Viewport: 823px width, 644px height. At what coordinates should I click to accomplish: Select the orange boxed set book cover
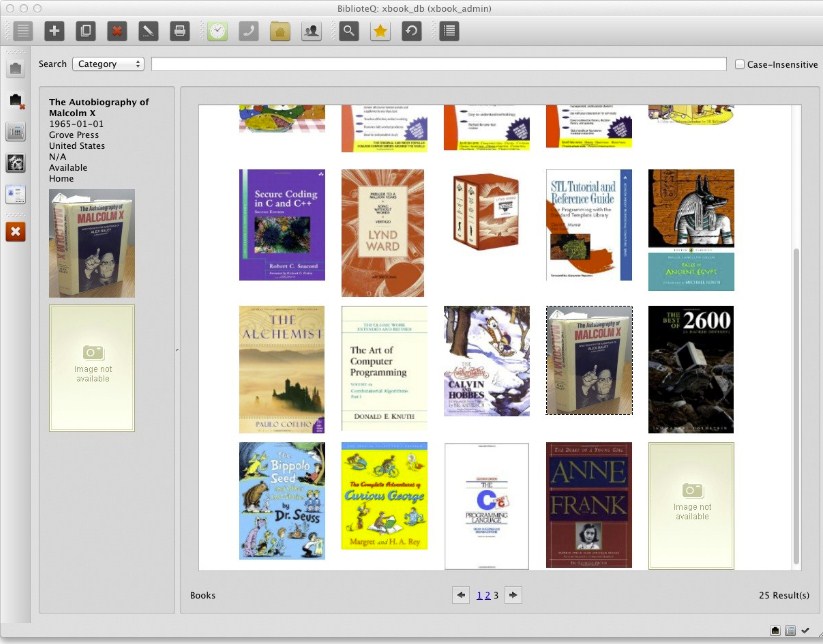pos(487,212)
